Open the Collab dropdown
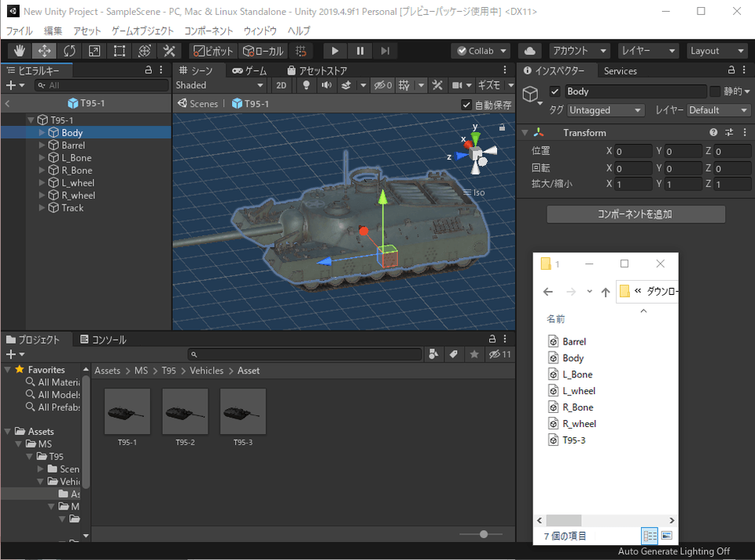The height and width of the screenshot is (560, 755). coord(481,50)
